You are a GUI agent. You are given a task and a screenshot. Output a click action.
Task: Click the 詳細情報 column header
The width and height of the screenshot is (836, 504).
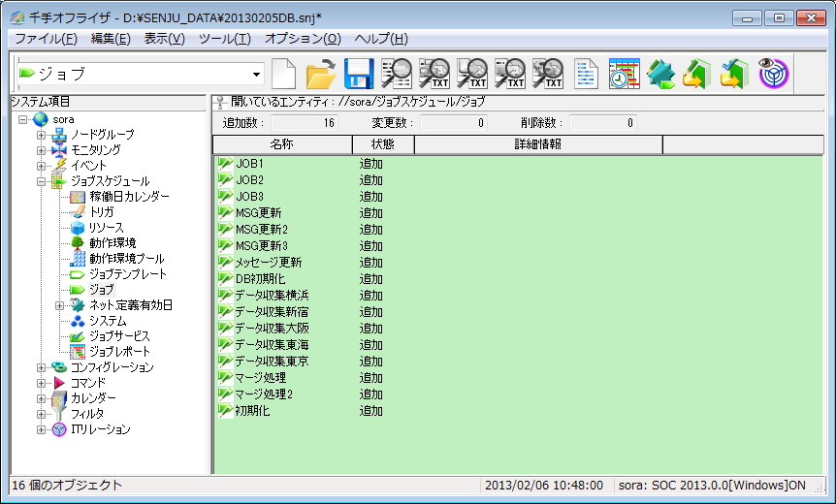click(538, 144)
